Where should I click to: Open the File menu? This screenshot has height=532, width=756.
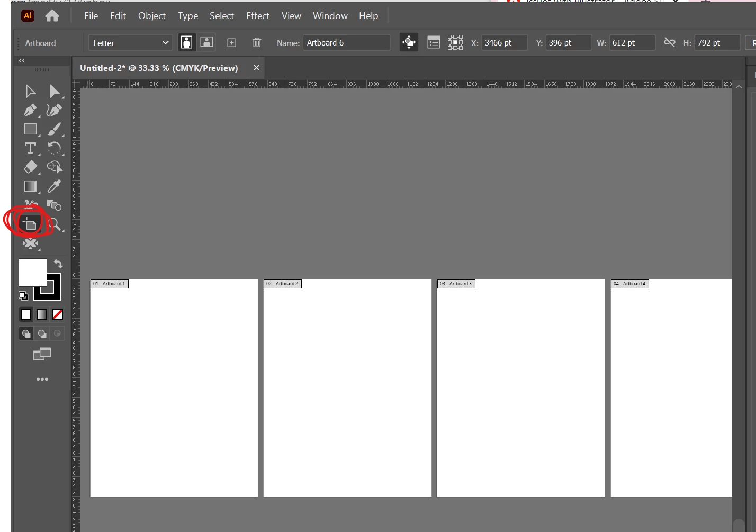coord(91,16)
